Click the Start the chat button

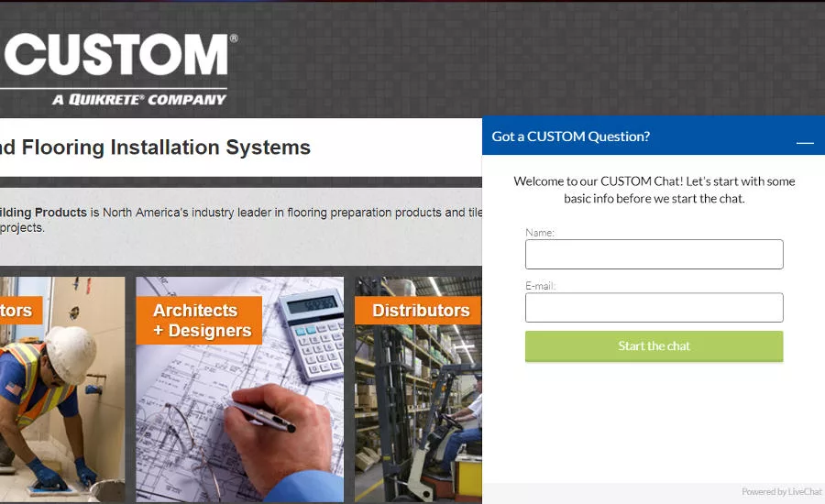pos(654,345)
